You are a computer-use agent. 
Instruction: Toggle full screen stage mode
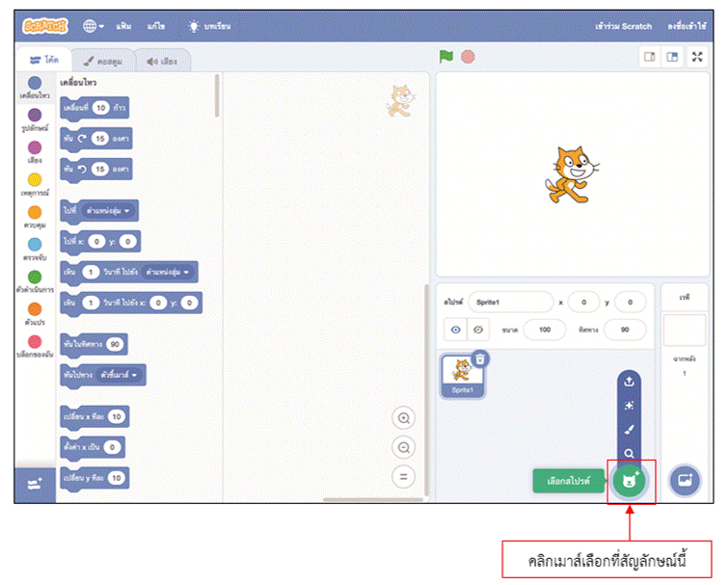click(696, 57)
